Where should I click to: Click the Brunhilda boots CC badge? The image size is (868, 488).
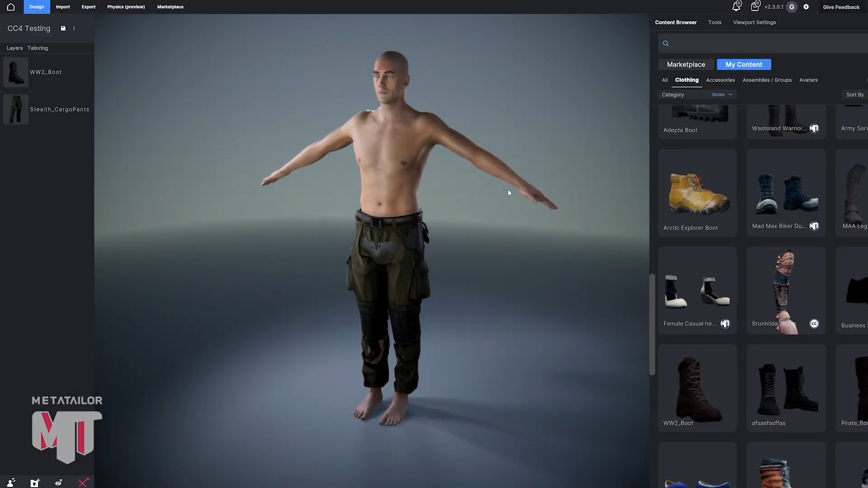pos(814,324)
